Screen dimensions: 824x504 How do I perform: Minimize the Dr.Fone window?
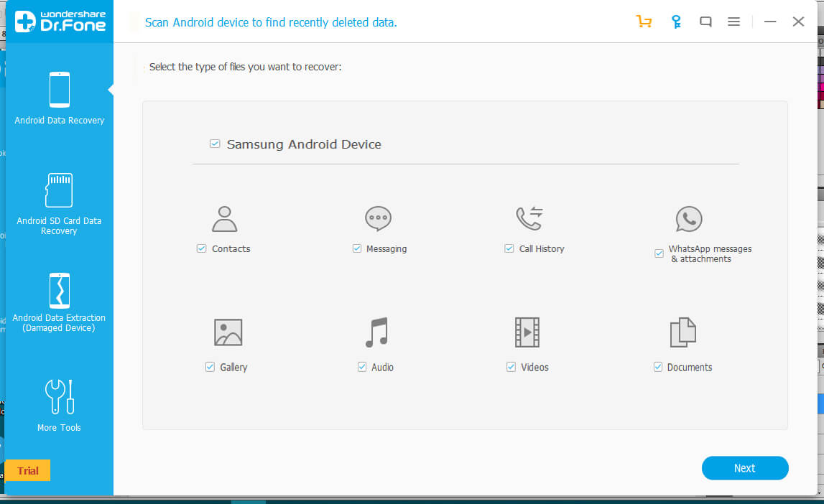click(770, 22)
